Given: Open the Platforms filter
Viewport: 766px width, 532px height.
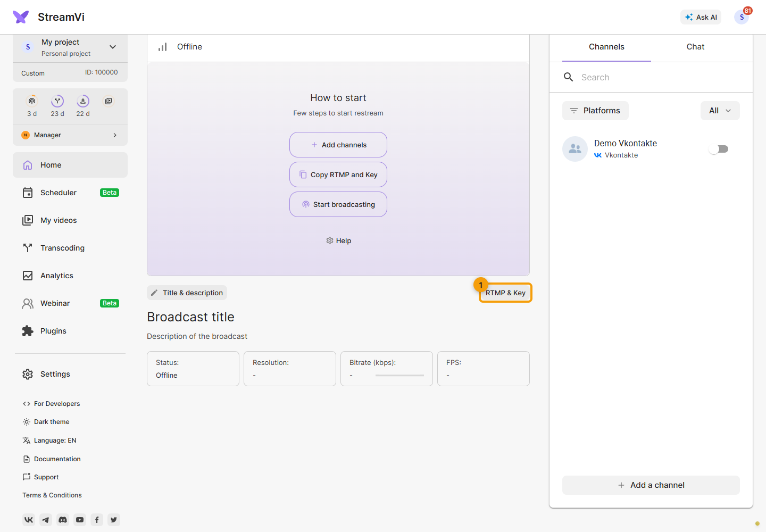Looking at the screenshot, I should pyautogui.click(x=595, y=111).
